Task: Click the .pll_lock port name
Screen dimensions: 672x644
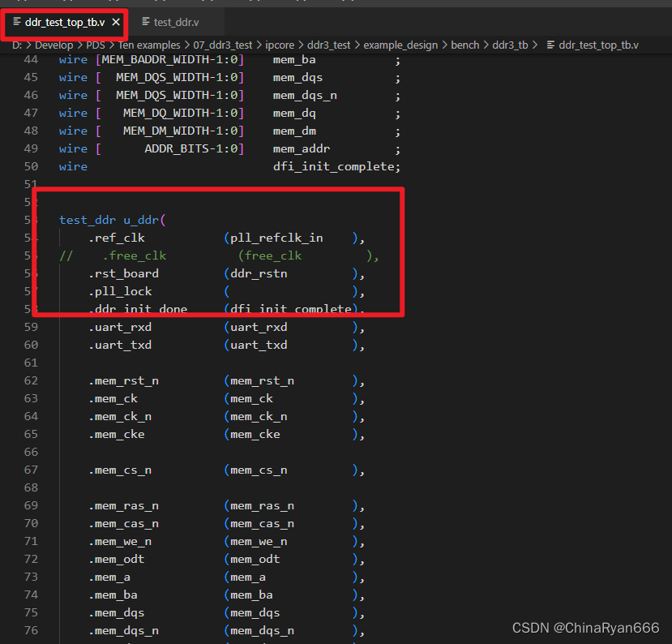Action: point(120,291)
